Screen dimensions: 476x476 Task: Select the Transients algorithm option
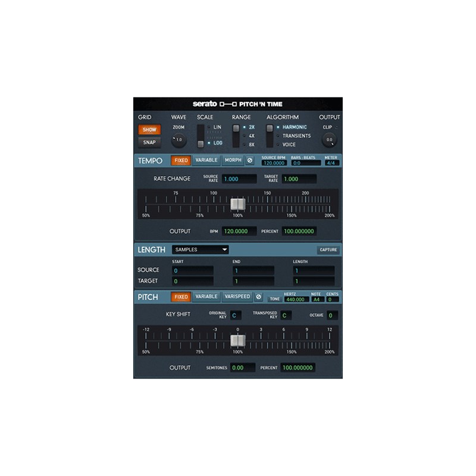pos(296,136)
